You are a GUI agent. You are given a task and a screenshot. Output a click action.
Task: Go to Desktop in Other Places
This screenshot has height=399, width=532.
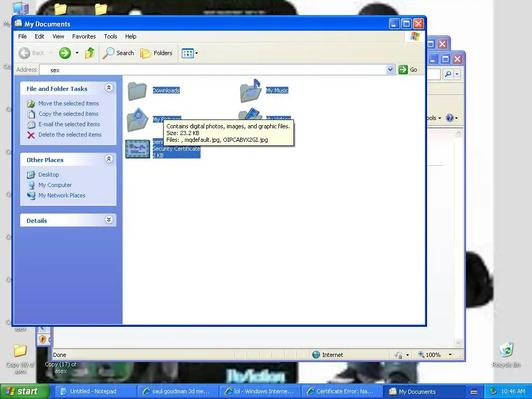tap(48, 175)
